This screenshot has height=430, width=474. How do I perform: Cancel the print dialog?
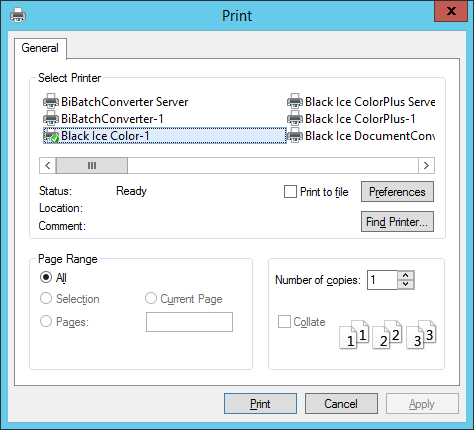[x=341, y=404]
